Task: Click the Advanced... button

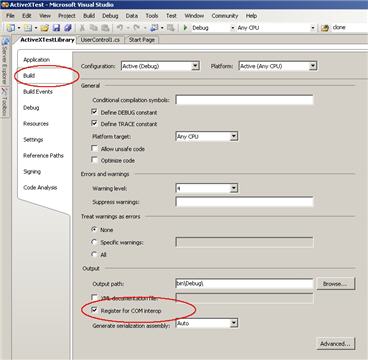Action: 335,344
